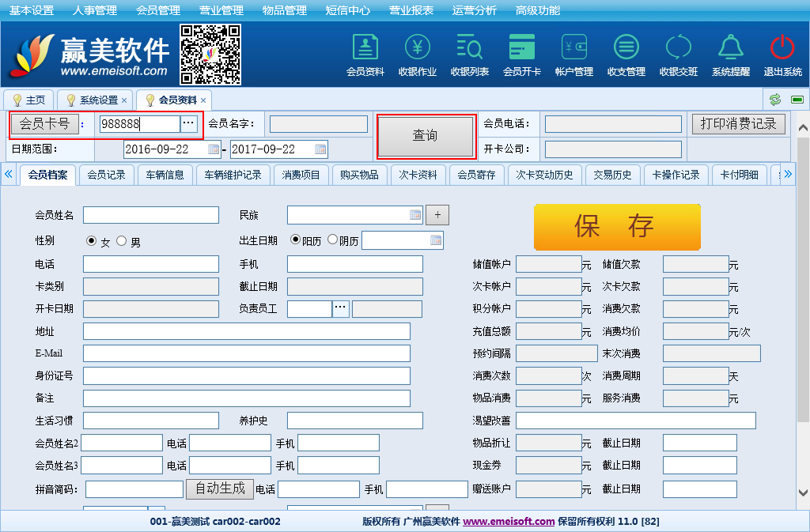Click the 收银作业 cashier icon

[417, 54]
